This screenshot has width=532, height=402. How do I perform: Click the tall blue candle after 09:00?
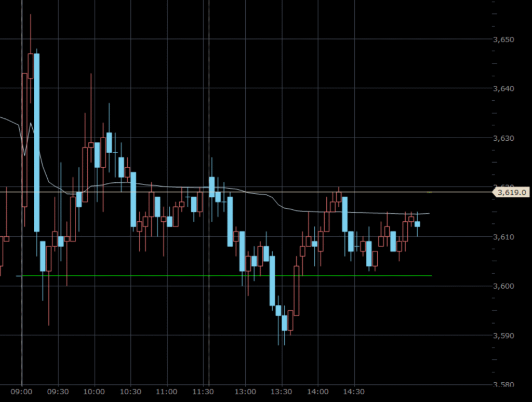click(x=37, y=142)
